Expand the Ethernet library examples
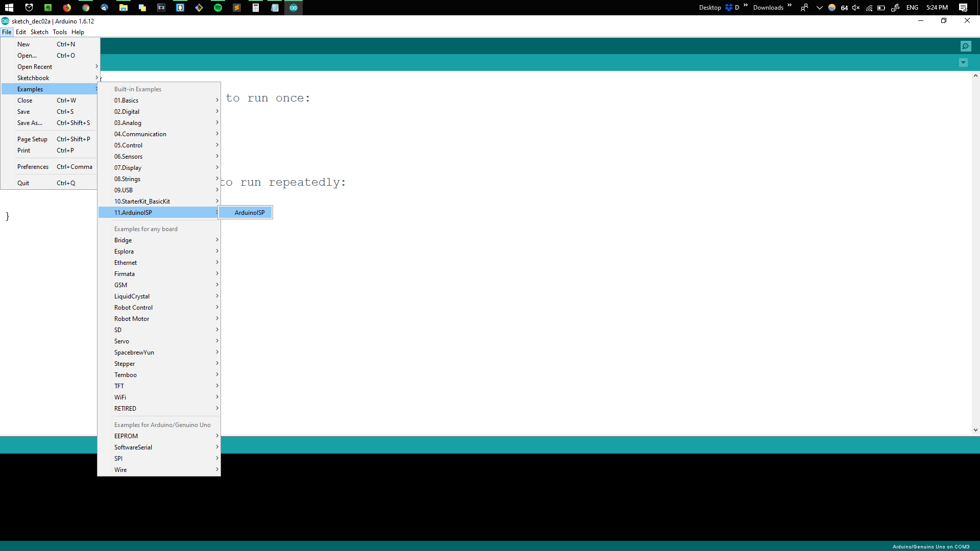 coord(159,263)
